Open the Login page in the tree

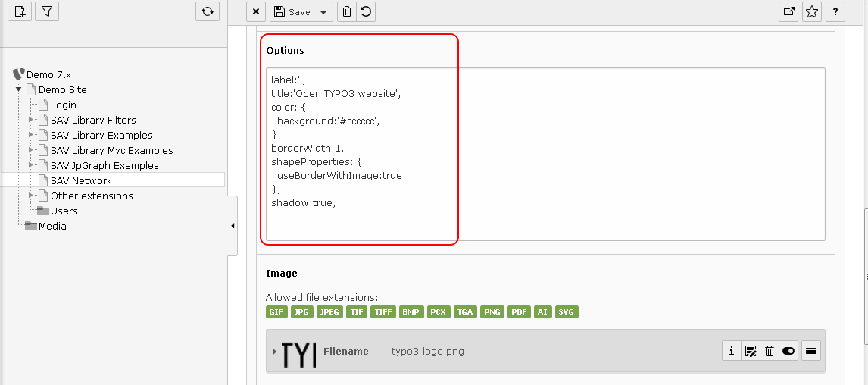[64, 105]
